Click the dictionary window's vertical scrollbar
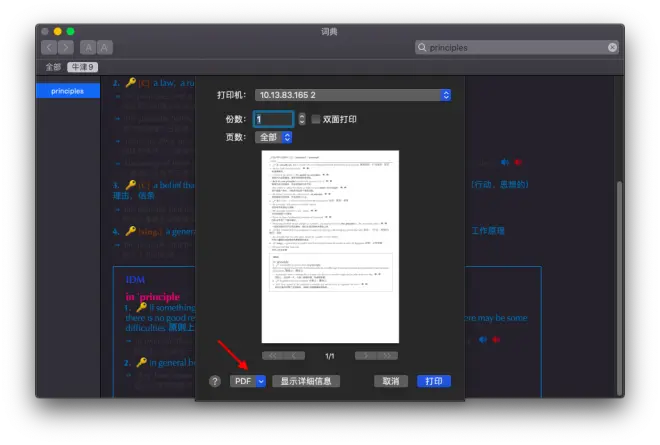Viewport: 660px width, 445px height. [619, 287]
